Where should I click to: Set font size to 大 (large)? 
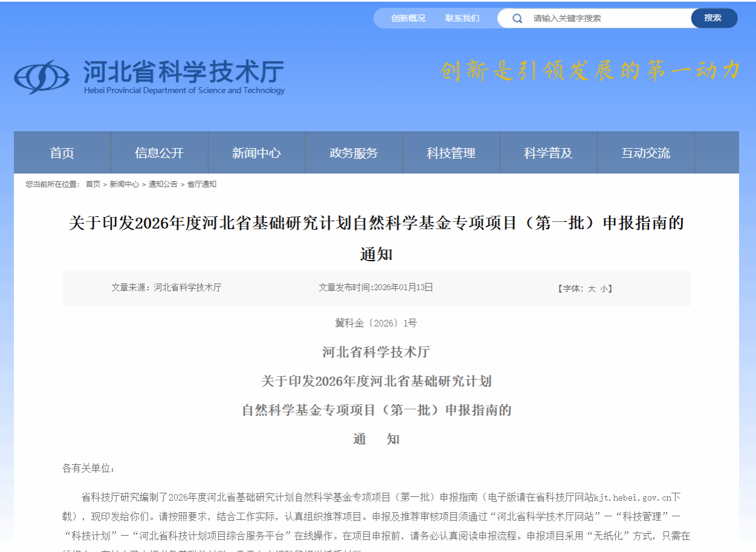point(591,289)
